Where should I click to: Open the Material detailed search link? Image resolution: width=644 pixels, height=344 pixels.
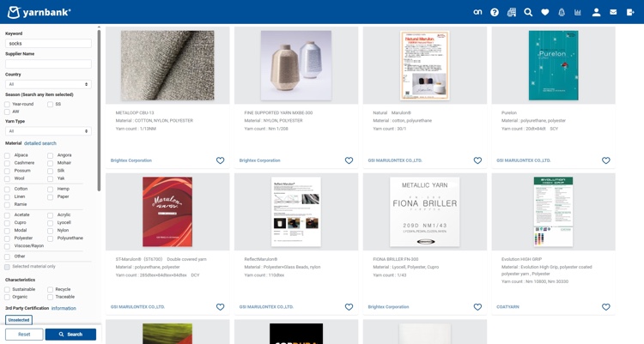pos(40,143)
